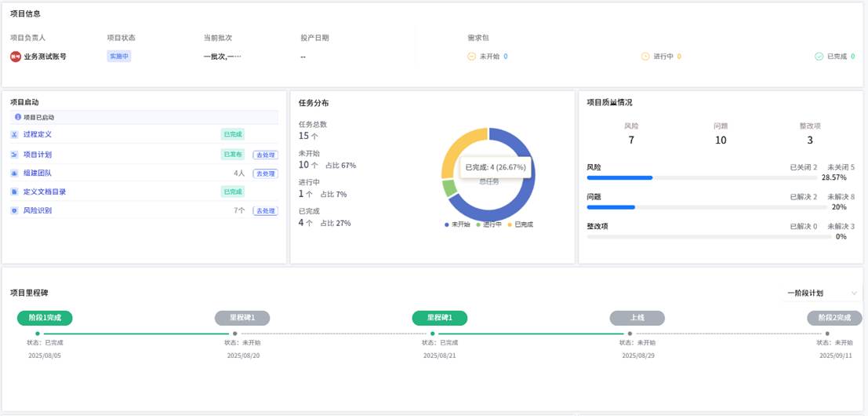Click the count 3 under 整改项
Screen dimensions: 868x416
(x=810, y=140)
